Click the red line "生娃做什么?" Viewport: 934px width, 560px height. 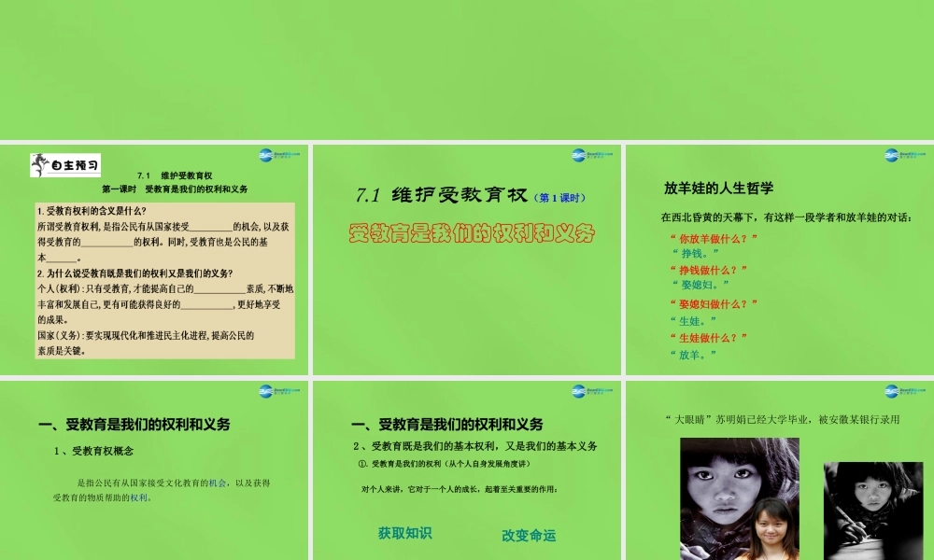[708, 338]
